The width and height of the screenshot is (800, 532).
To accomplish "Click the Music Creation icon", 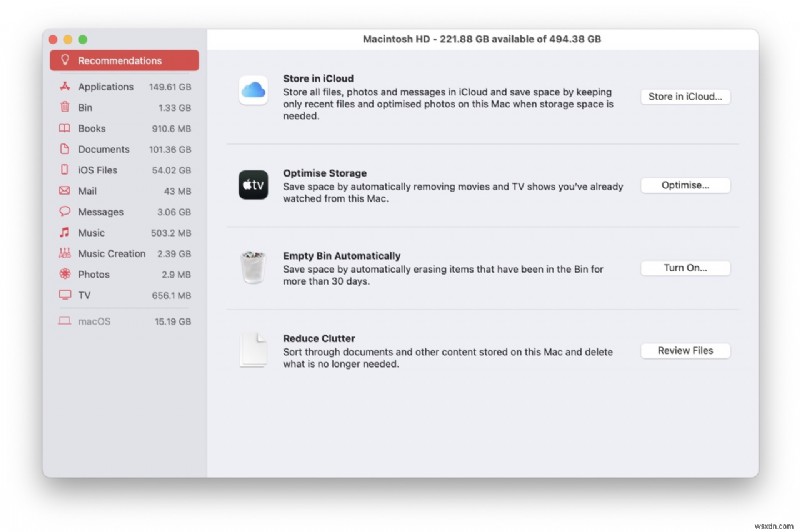I will pos(65,253).
